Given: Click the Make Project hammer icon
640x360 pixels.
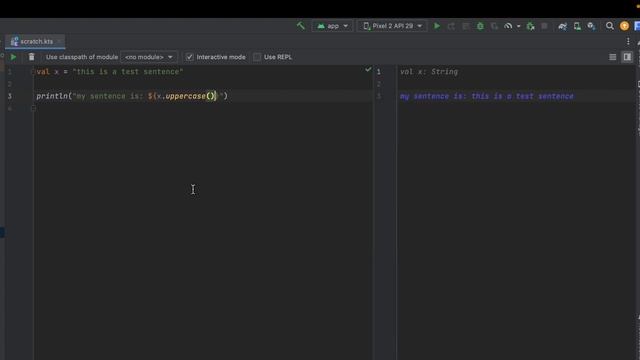Looking at the screenshot, I should pos(300,26).
